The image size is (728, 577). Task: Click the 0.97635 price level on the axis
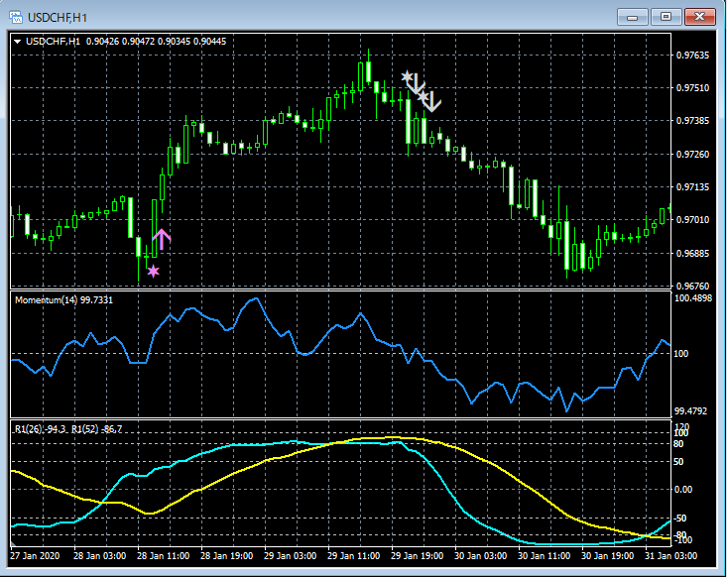(692, 55)
